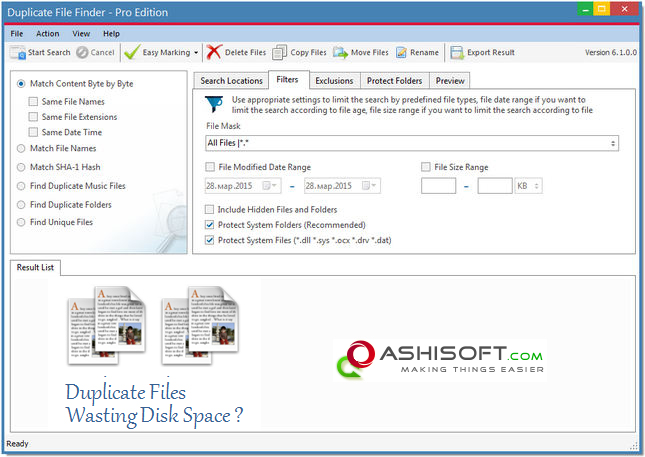This screenshot has height=457, width=645.
Task: Click the Ready status bar text
Action: click(x=17, y=444)
